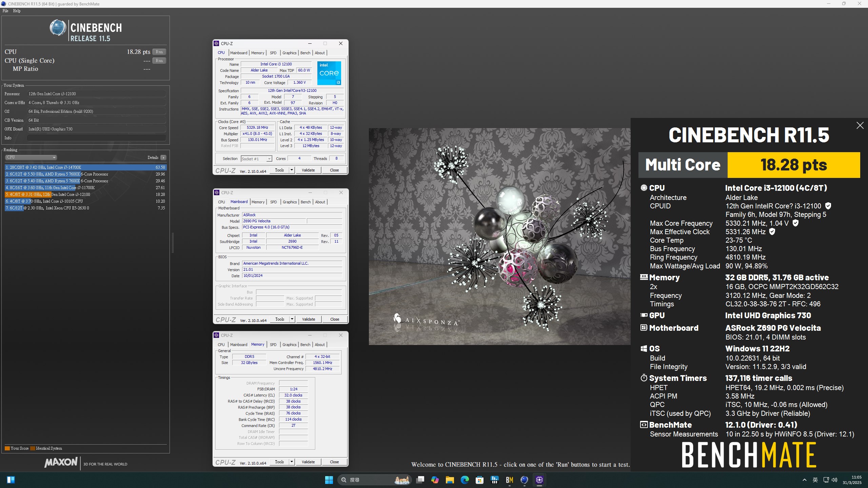Click Close button in middle CPU-Z window
The image size is (868, 488).
coord(335,319)
